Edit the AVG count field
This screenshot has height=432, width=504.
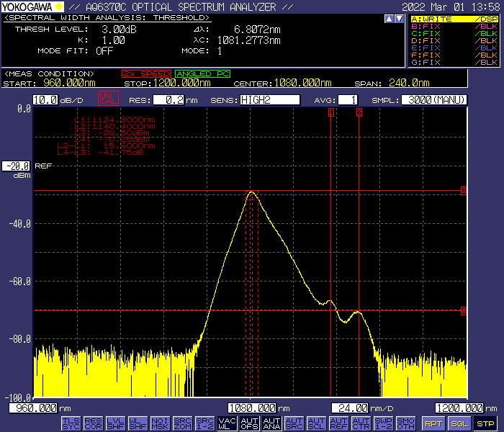tap(348, 100)
